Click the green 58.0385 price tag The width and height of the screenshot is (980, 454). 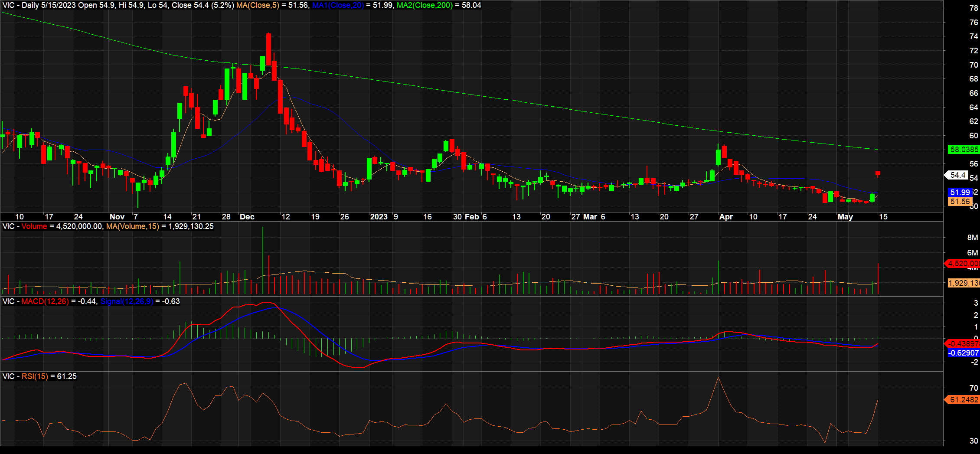(x=964, y=150)
